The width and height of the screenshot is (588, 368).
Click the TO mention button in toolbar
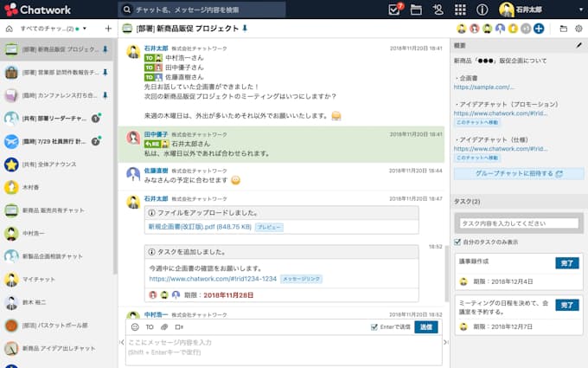pos(150,327)
